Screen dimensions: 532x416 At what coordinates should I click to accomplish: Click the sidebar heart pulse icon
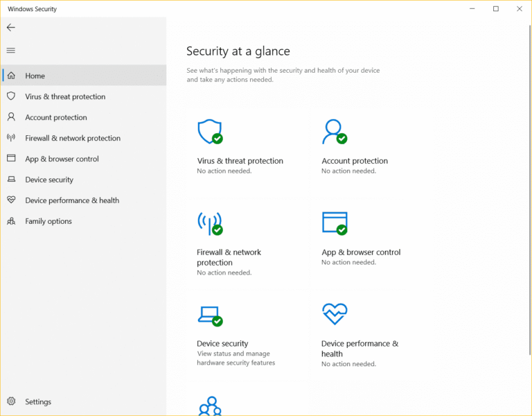(x=11, y=200)
